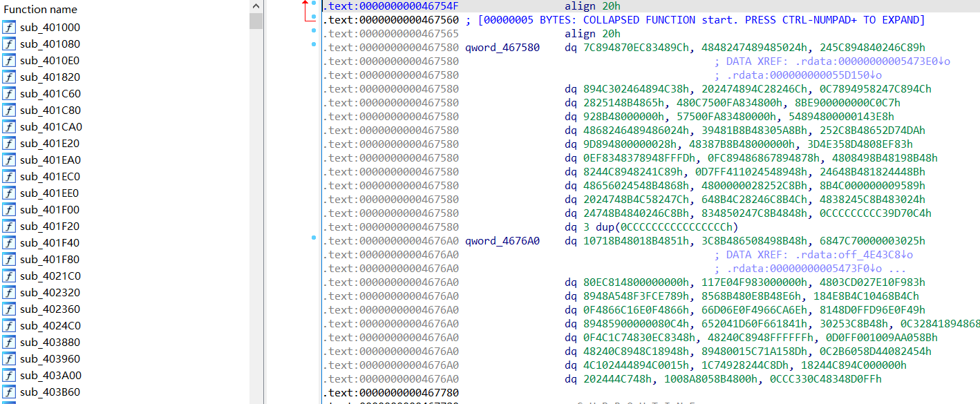
Task: Click the function icon beside sub_401EE0
Action: pyautogui.click(x=10, y=193)
